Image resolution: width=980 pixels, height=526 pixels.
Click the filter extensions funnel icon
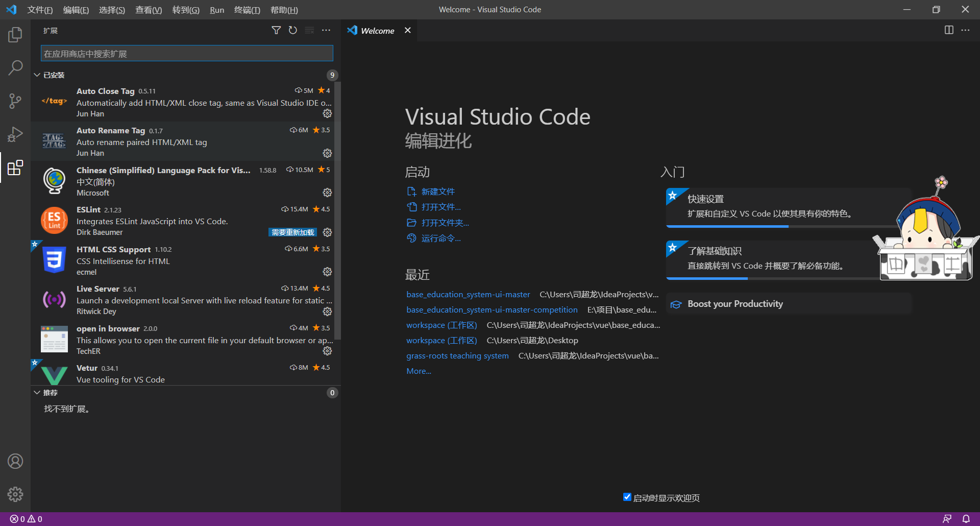(276, 31)
